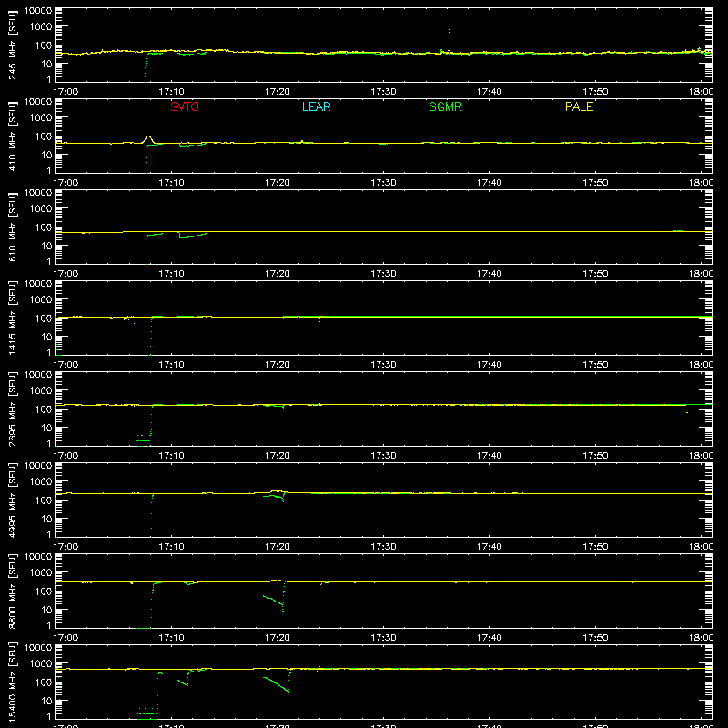The height and width of the screenshot is (728, 728).
Task: Click 17:40 tick under the 1415 MHz panel
Action: (489, 365)
